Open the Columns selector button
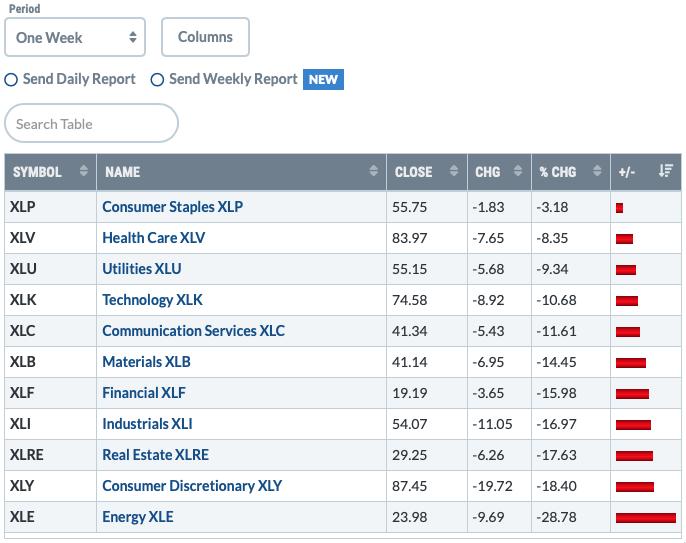This screenshot has width=686, height=543. click(x=205, y=37)
